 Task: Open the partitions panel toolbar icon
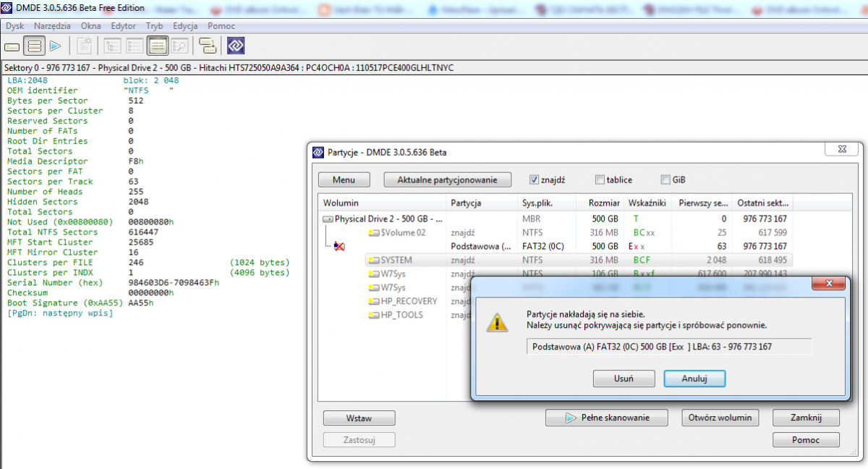click(x=33, y=46)
